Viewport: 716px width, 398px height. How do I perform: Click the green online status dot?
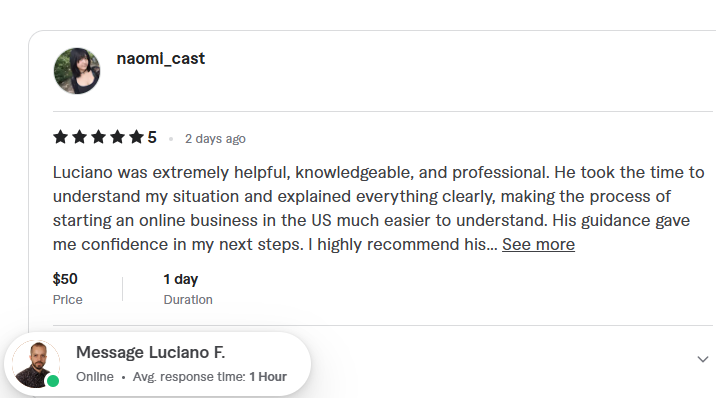click(x=53, y=381)
